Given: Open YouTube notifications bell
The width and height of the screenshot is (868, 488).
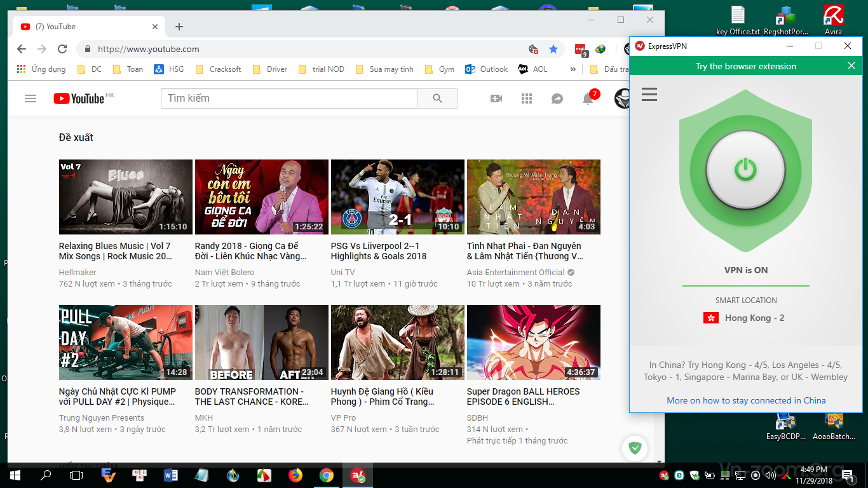Looking at the screenshot, I should click(588, 98).
